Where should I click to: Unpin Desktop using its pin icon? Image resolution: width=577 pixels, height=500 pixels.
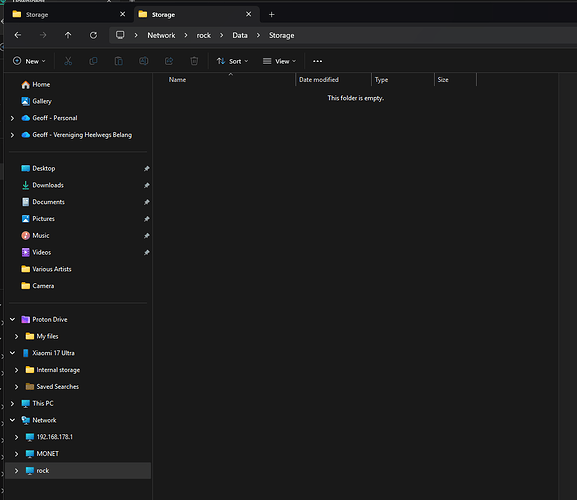[x=146, y=169]
